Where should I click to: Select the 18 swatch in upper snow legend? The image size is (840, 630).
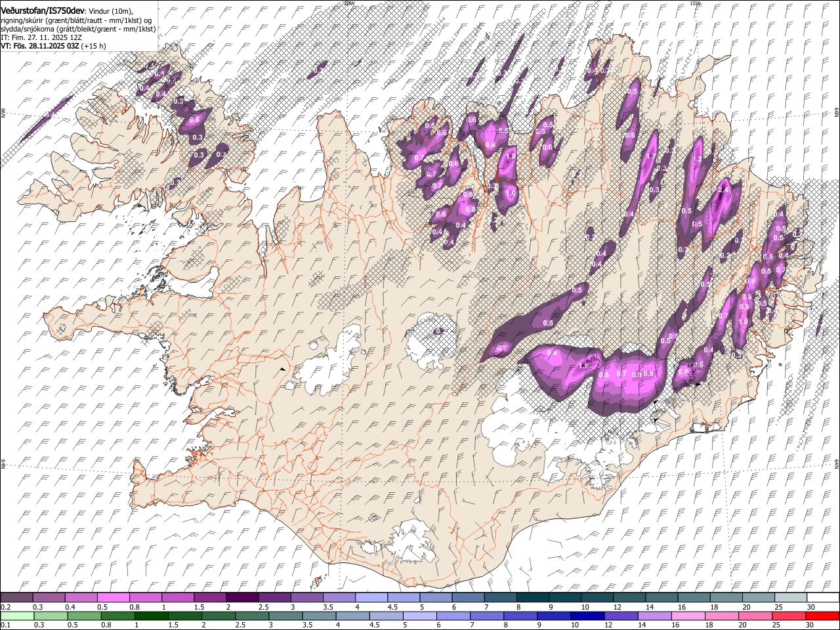726,598
